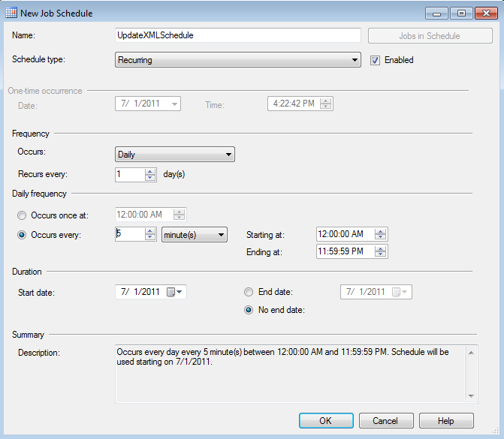Select the Occurs every radio button
This screenshot has height=439, width=504.
22,235
